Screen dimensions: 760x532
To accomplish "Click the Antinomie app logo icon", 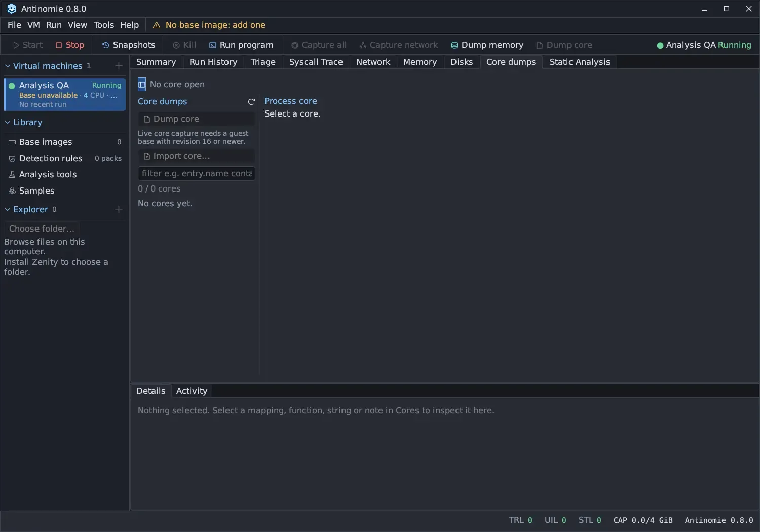I will pos(11,9).
